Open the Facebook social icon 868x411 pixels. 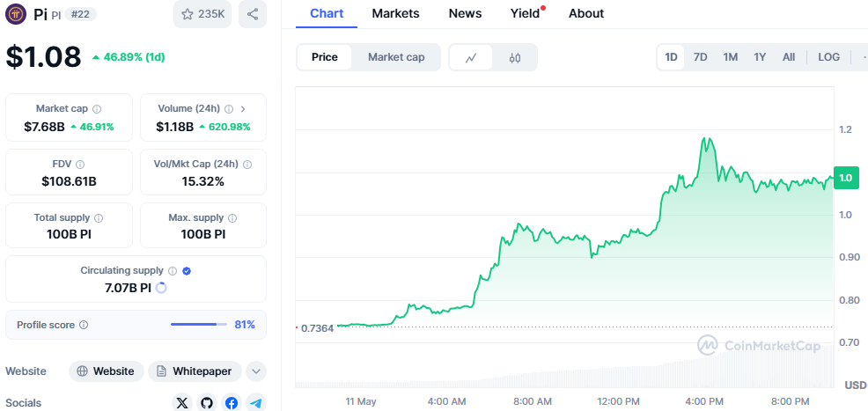tap(232, 402)
